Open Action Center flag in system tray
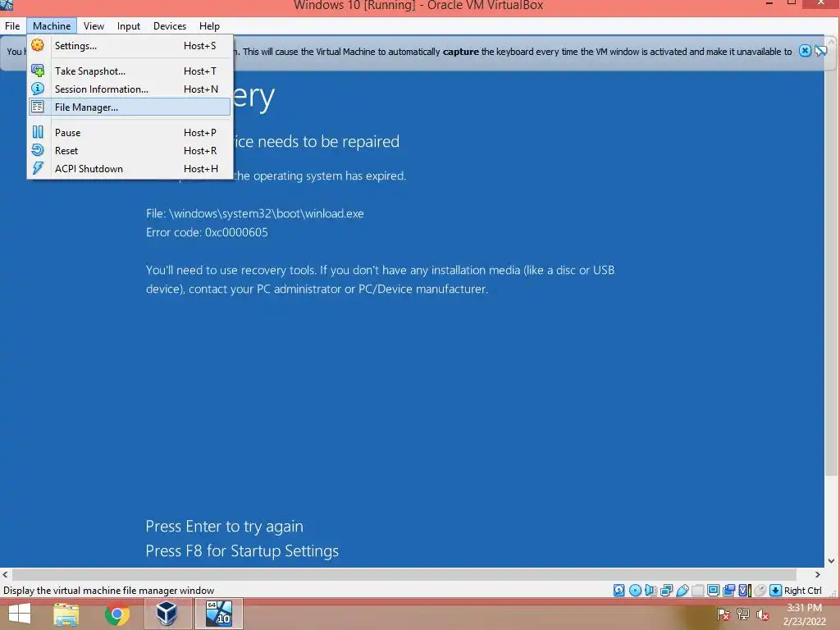 (x=724, y=614)
